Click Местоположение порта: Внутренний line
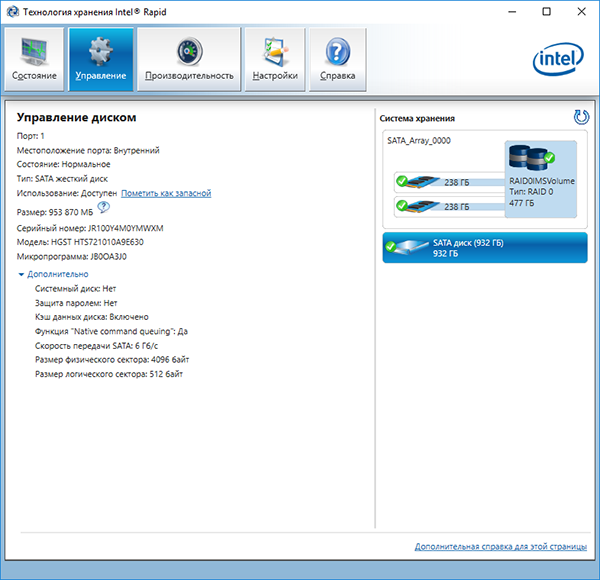600x580 pixels. 88,150
